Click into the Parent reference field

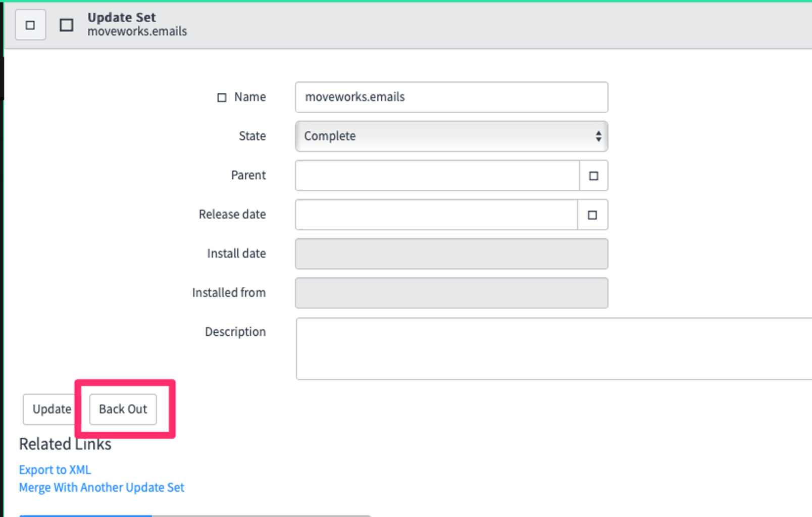pos(437,176)
